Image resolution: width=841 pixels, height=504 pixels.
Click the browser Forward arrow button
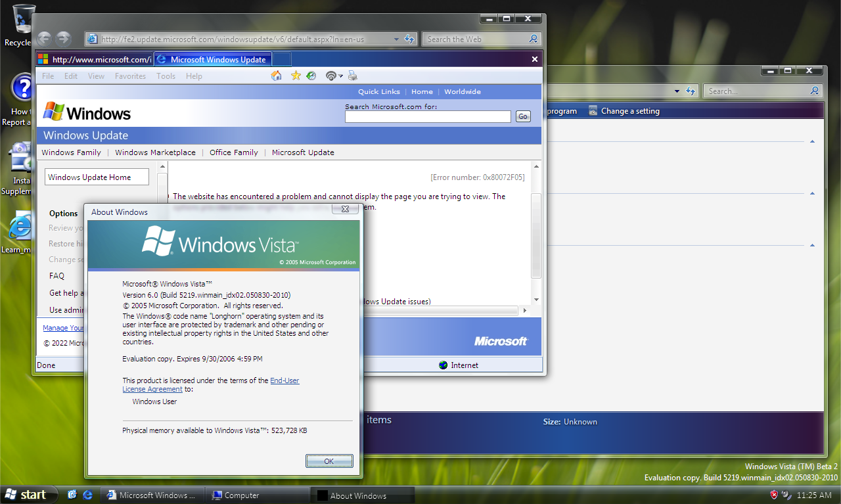(64, 39)
